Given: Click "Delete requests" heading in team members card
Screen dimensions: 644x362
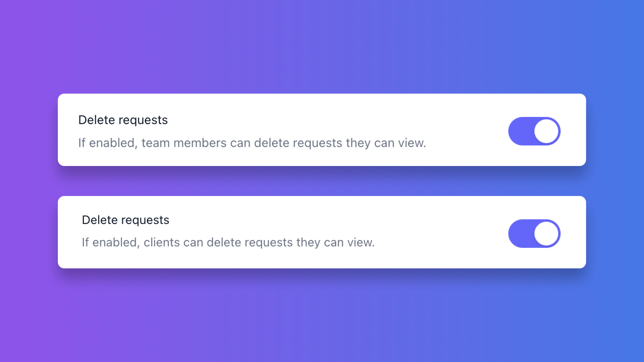Looking at the screenshot, I should click(x=123, y=120).
